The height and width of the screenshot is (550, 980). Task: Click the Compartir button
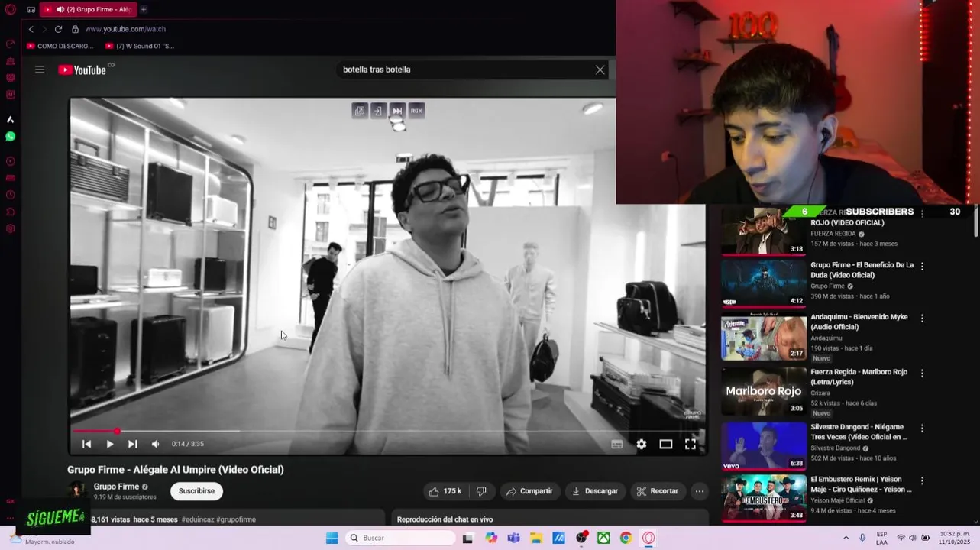pyautogui.click(x=529, y=491)
